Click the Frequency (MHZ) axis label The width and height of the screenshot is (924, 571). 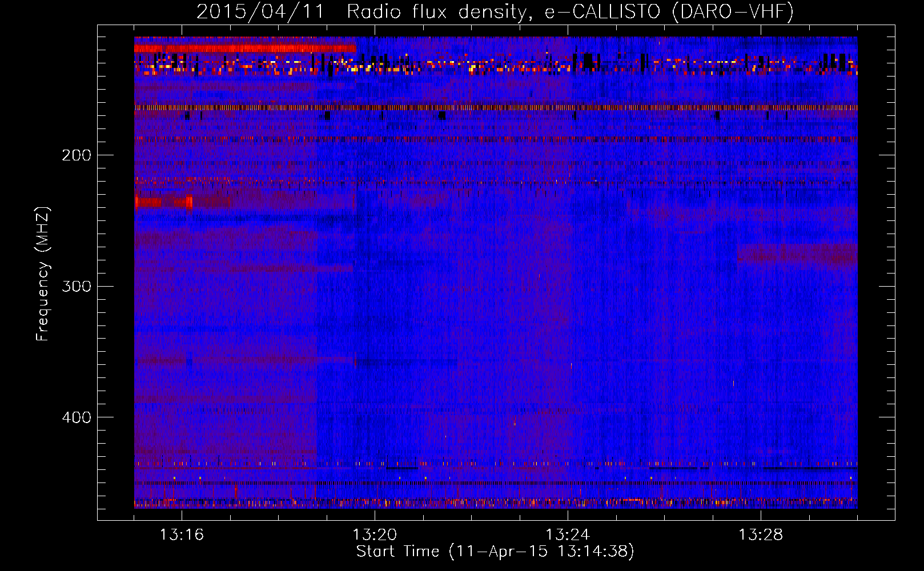pyautogui.click(x=43, y=274)
